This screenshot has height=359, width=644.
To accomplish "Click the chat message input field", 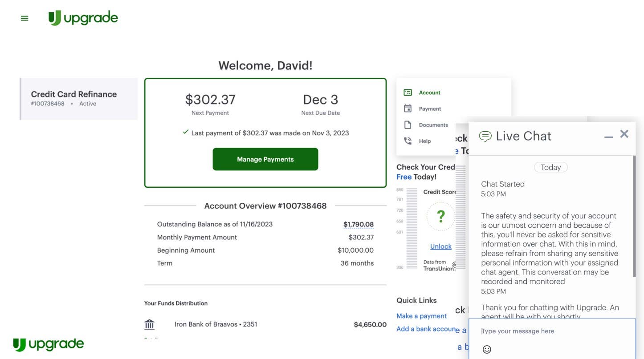I will (x=552, y=331).
